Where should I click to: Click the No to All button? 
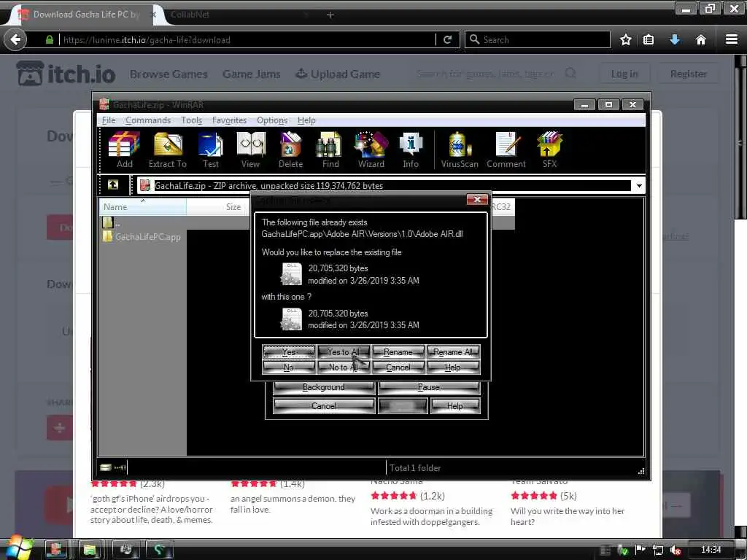point(344,367)
